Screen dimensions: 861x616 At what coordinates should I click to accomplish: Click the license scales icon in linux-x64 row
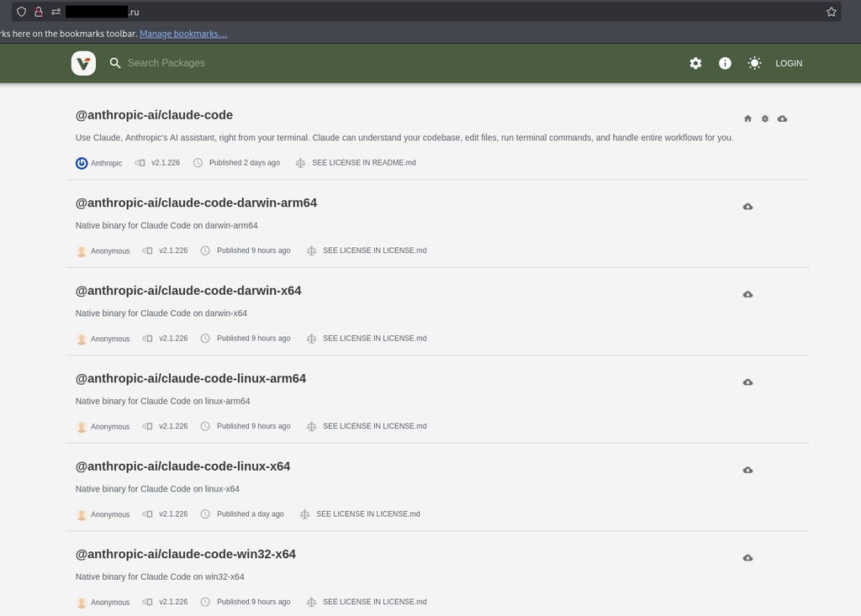pos(304,513)
